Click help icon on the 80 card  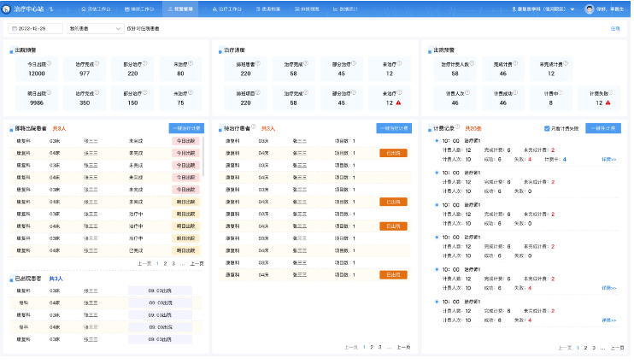[190, 63]
